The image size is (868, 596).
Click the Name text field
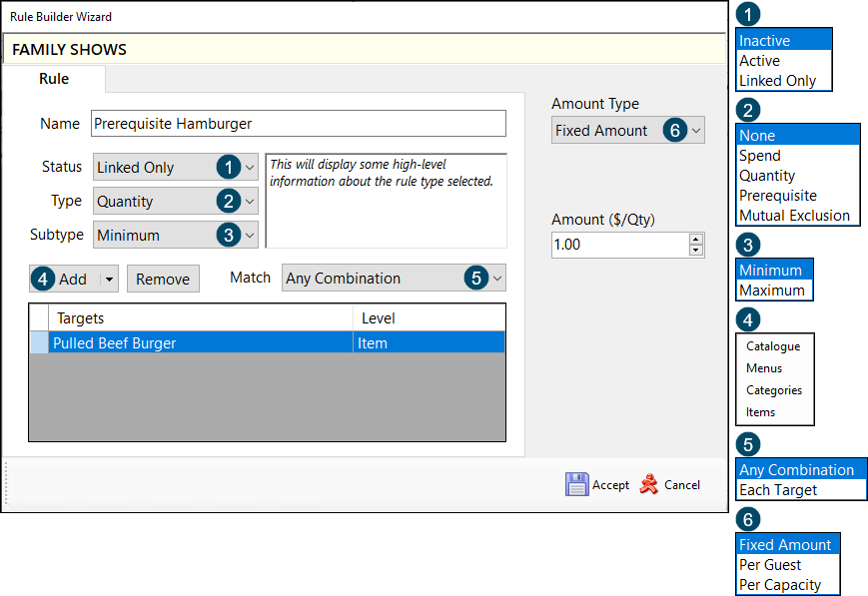tap(299, 124)
